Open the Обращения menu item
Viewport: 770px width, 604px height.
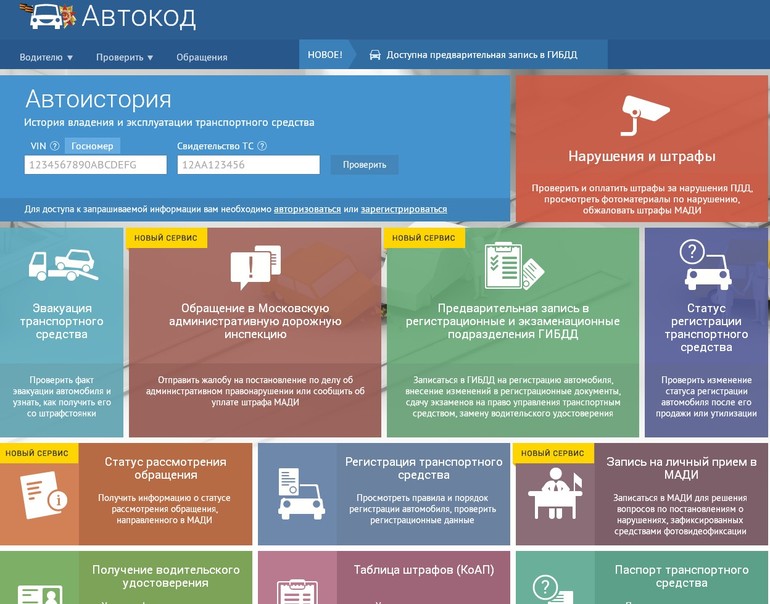point(202,57)
